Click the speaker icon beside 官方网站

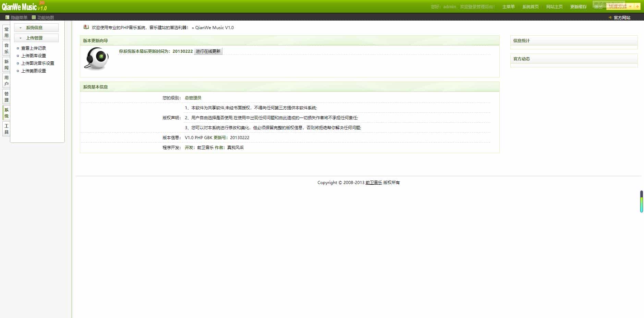[610, 17]
